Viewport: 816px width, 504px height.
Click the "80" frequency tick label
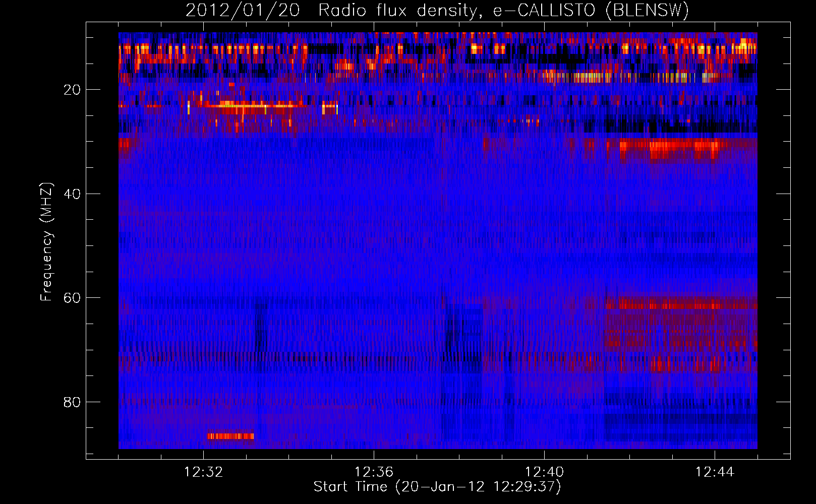(x=72, y=402)
